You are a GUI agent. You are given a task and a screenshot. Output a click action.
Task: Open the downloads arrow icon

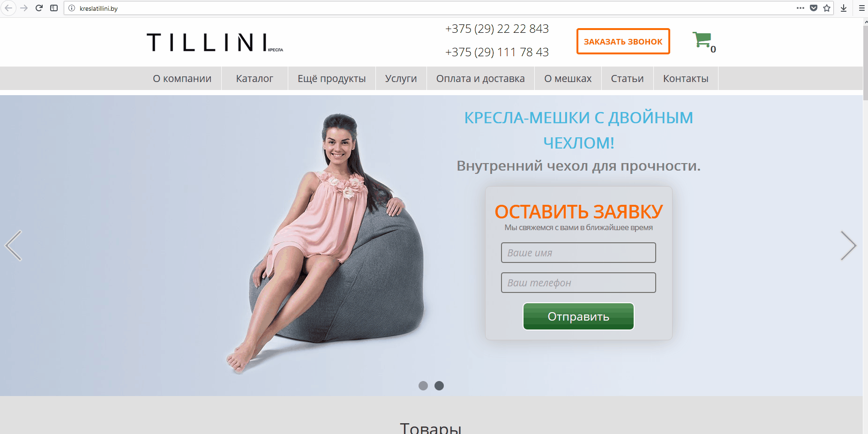click(844, 8)
